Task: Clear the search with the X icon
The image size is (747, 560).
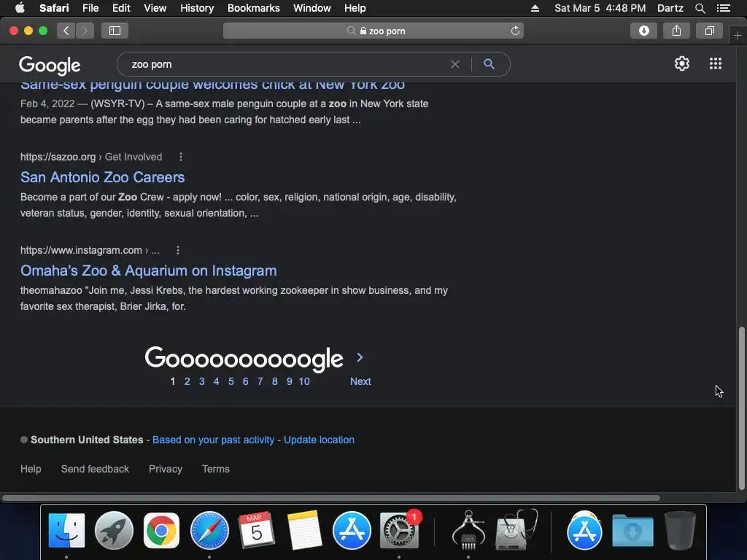Action: pyautogui.click(x=455, y=64)
